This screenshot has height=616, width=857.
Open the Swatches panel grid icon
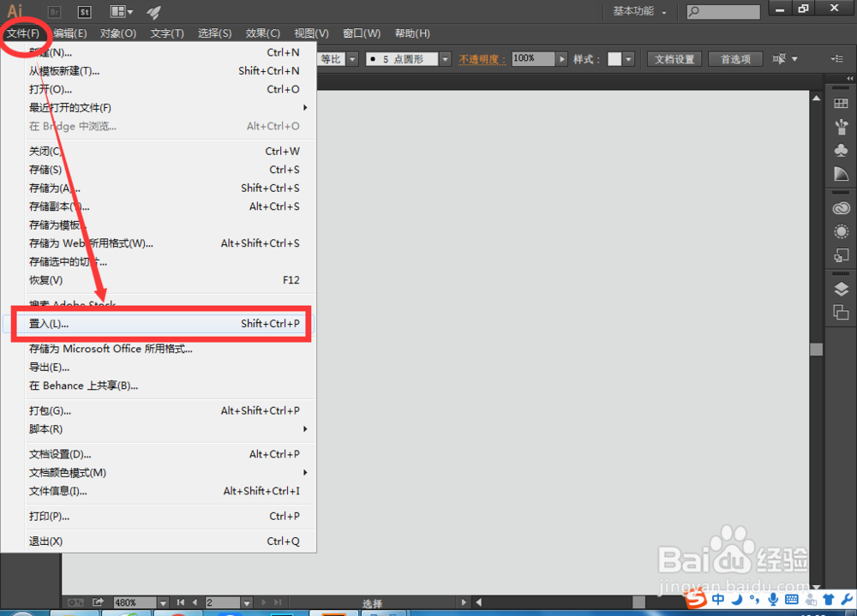point(842,104)
